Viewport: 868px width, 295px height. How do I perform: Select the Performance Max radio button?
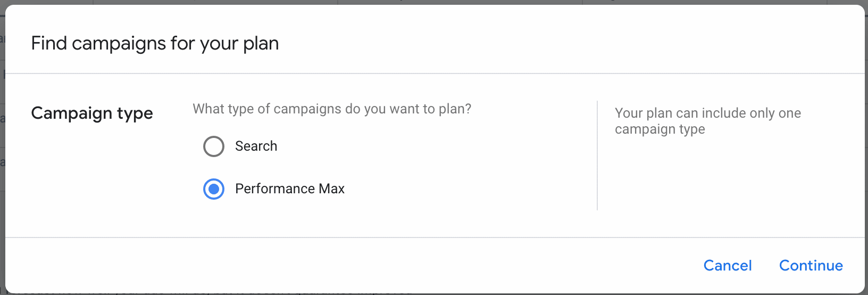[x=214, y=189]
